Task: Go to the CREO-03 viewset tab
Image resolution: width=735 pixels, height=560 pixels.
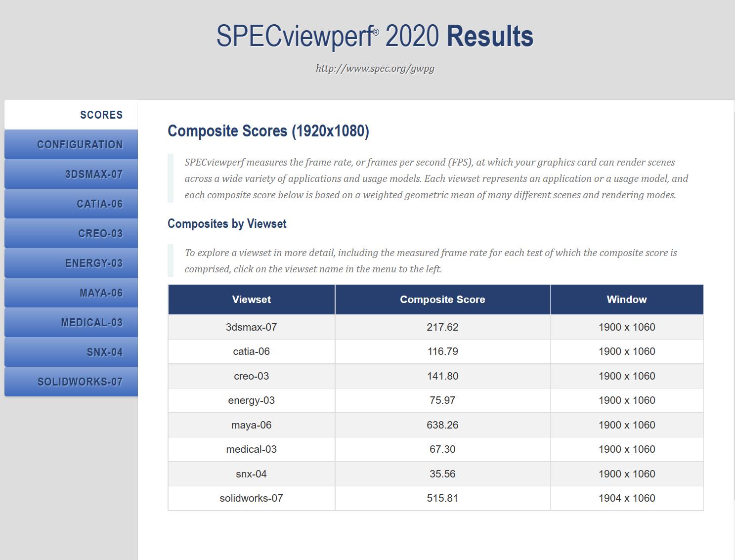Action: coord(71,233)
